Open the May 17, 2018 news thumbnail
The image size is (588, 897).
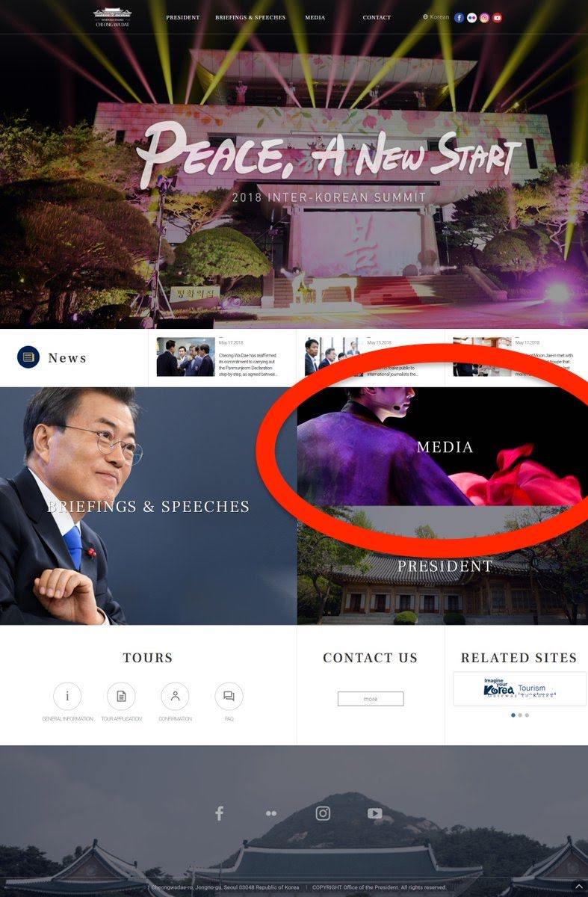click(x=186, y=357)
